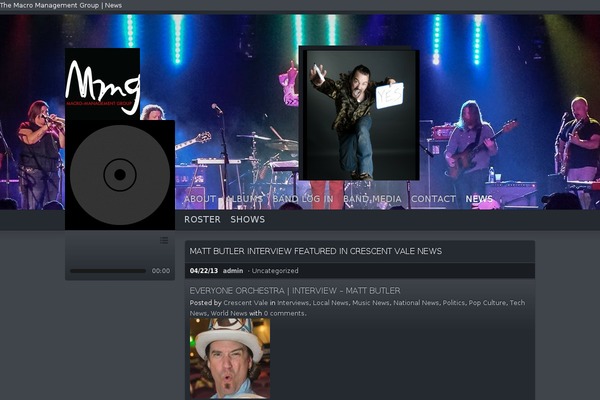Image resolution: width=600 pixels, height=400 pixels.
Task: Go to BAND LOG IN
Action: point(303,199)
